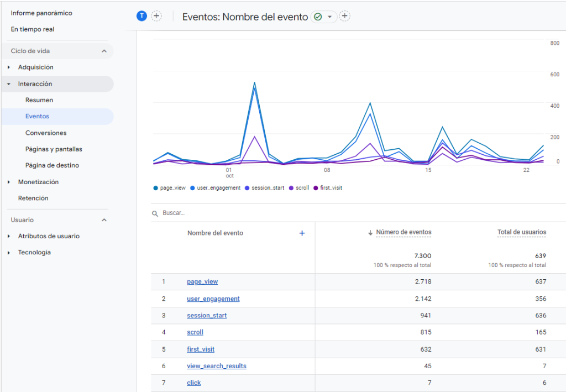The height and width of the screenshot is (392, 566).
Task: Expand the Adquisición menu
Action: 9,67
